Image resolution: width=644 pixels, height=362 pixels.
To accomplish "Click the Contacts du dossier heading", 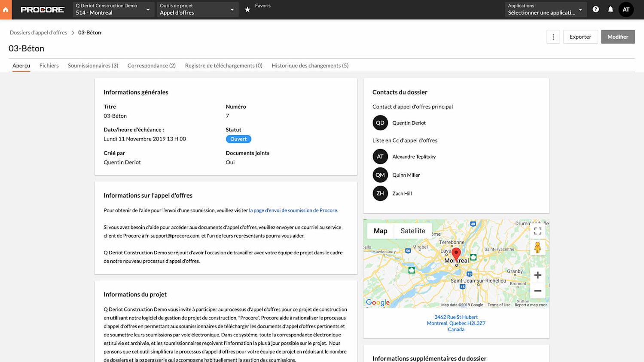I will click(400, 92).
